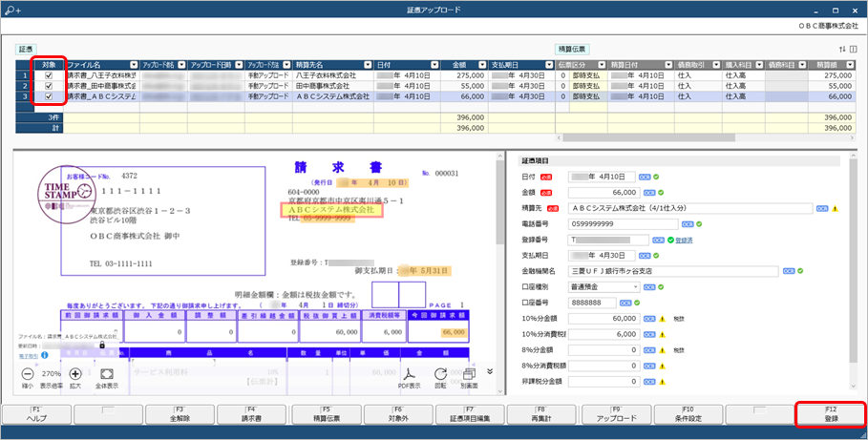Screen dimensions: 868x440
Task: Open the 金額 column filter dropdown
Action: click(482, 65)
